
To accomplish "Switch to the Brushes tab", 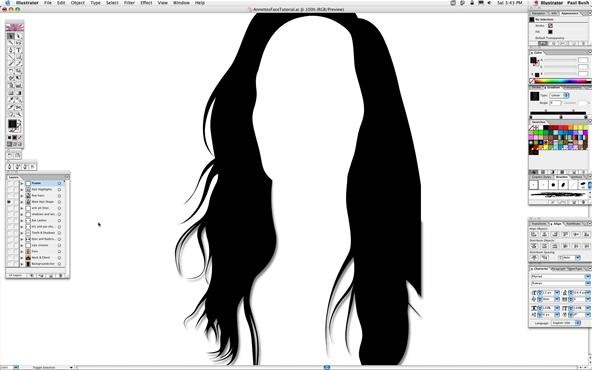I will 561,177.
